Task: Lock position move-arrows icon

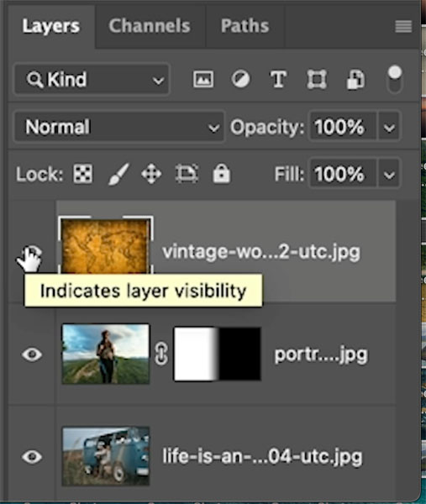Action: click(x=151, y=174)
